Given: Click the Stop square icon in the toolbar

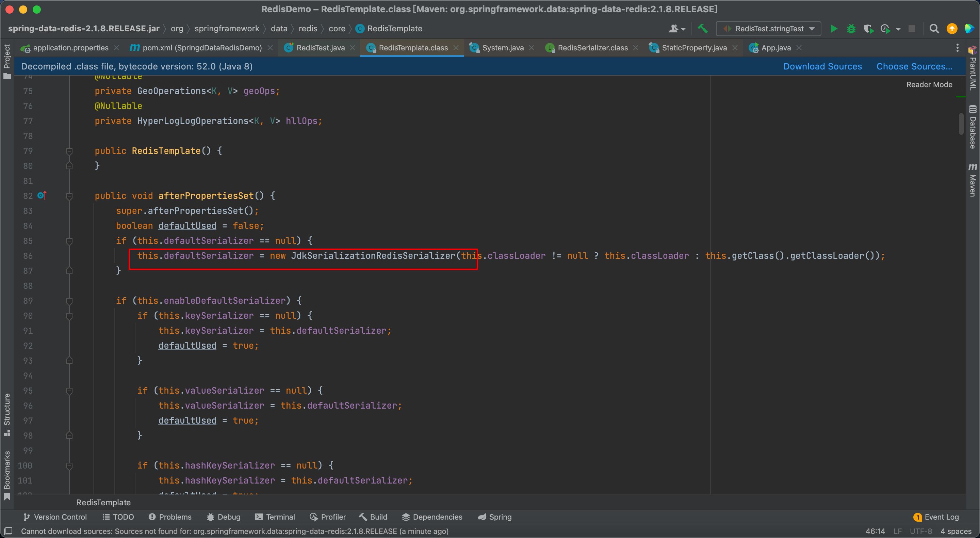Looking at the screenshot, I should coord(912,29).
